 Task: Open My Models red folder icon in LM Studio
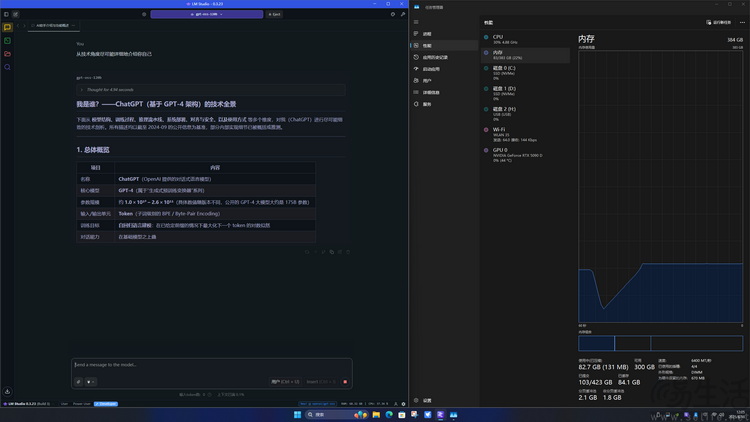pos(7,54)
